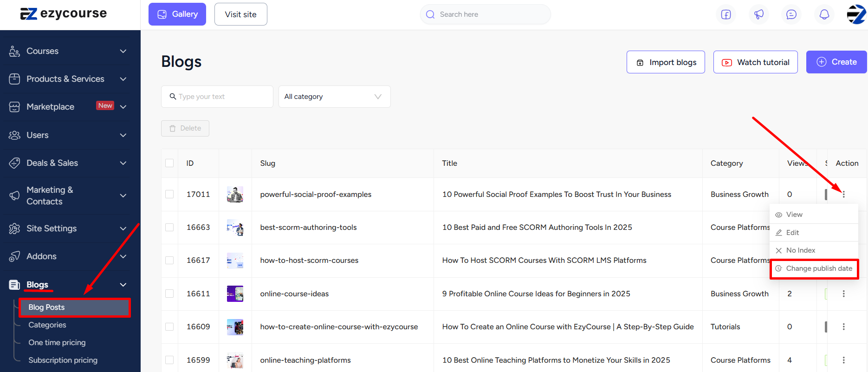This screenshot has height=372, width=868.
Task: Open the All category dropdown
Action: pos(334,97)
